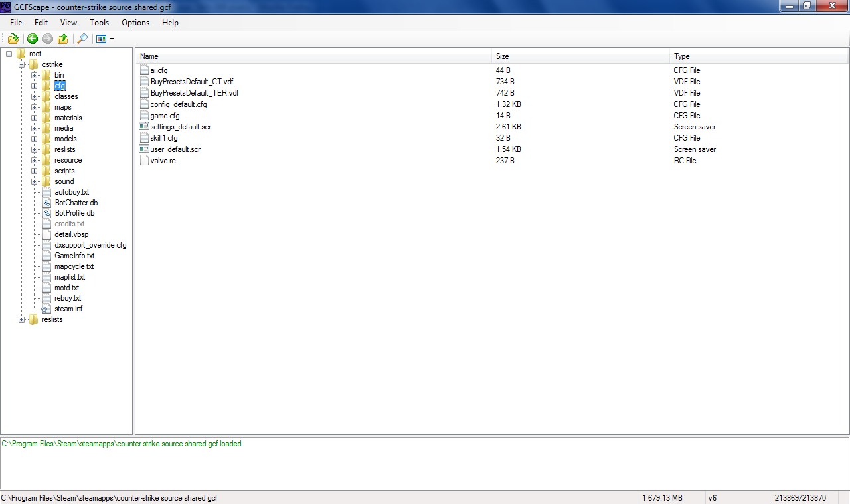Screen dimensions: 850x504
Task: Expand the cfg folder node
Action: pyautogui.click(x=34, y=86)
